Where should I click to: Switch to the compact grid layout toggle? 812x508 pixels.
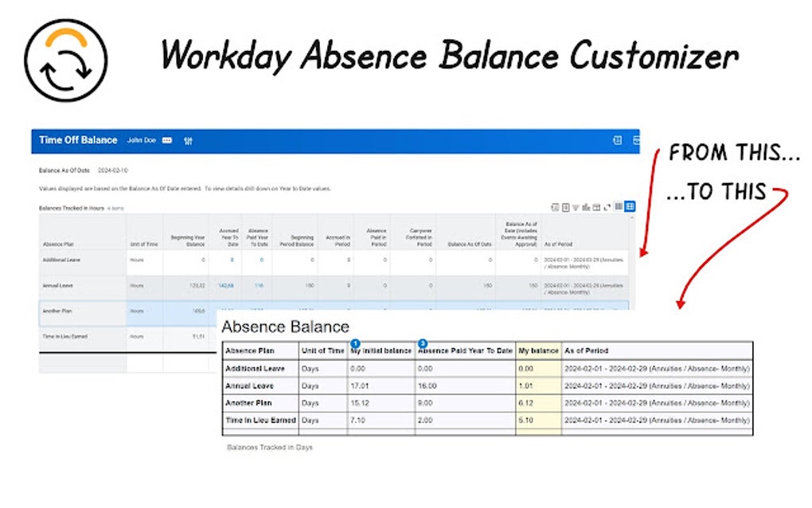click(x=618, y=206)
